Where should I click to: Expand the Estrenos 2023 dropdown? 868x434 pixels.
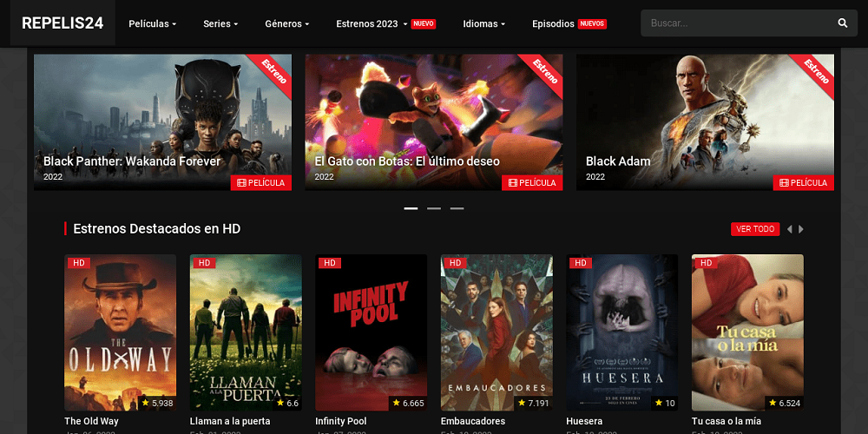(372, 23)
